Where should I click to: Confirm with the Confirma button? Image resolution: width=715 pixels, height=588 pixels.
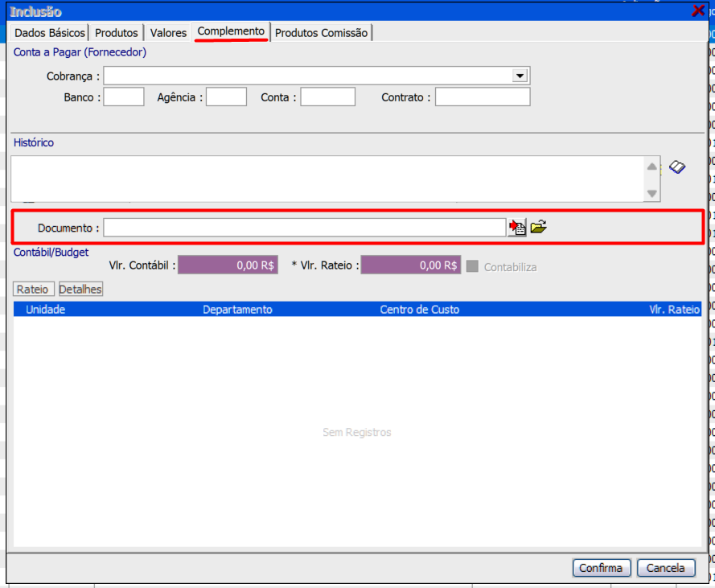[x=602, y=568]
